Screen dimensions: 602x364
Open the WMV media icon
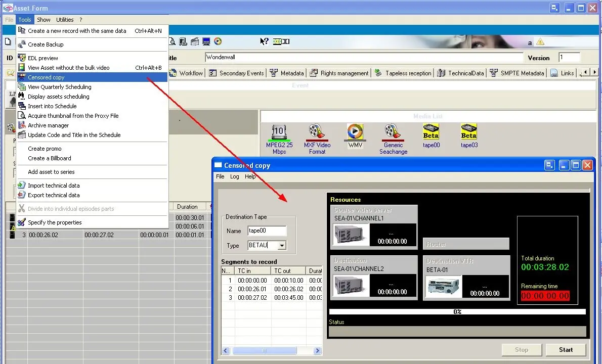[355, 132]
